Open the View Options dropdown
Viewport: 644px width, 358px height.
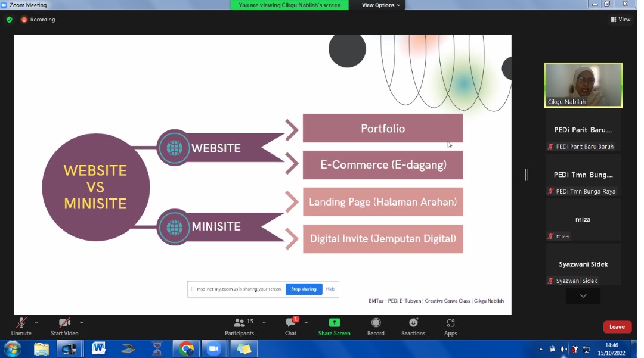tap(382, 5)
